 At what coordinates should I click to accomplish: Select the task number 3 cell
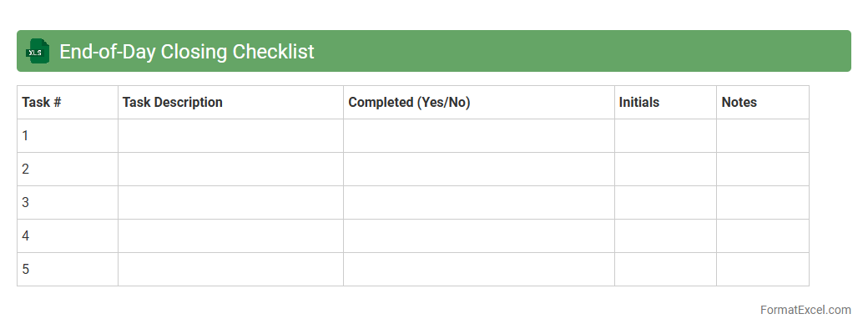(67, 203)
